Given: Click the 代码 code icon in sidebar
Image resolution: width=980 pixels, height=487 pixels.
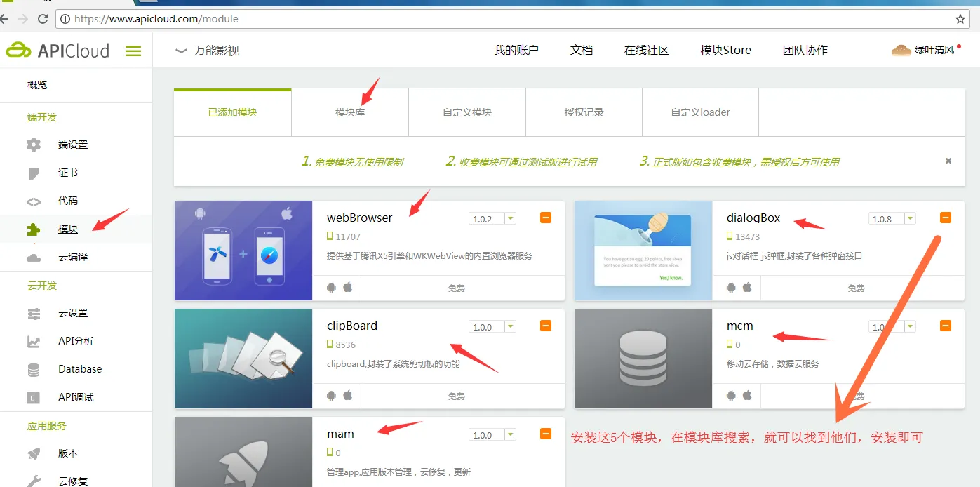Looking at the screenshot, I should pos(32,201).
